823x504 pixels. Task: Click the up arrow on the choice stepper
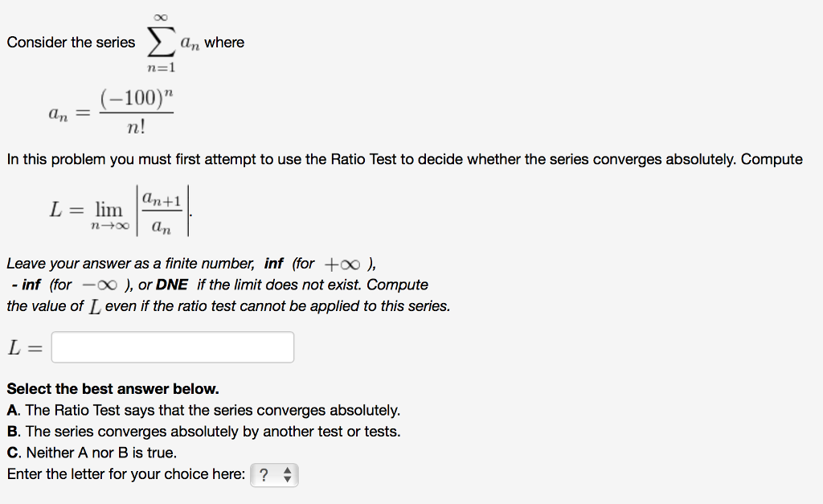[x=286, y=471]
